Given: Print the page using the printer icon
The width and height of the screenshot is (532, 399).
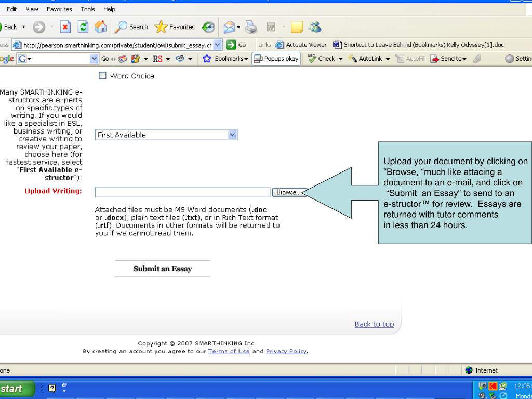Looking at the screenshot, I should 251,27.
